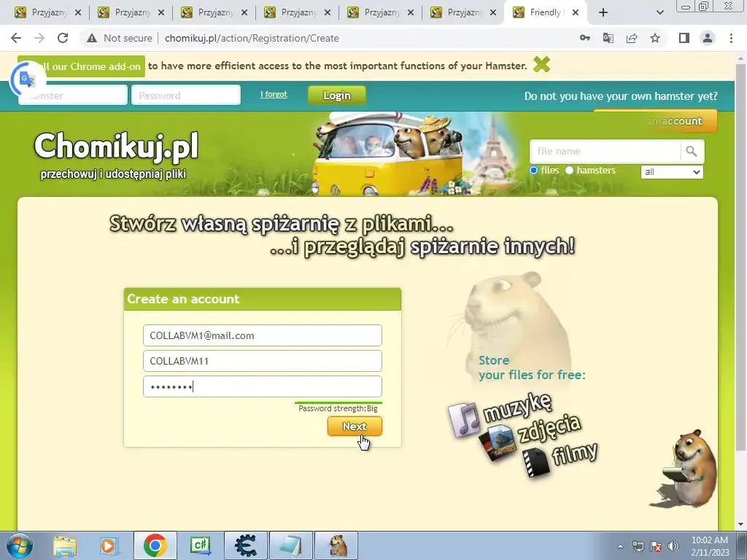This screenshot has height=560, width=747.
Task: Click the I forgot link
Action: coord(274,94)
